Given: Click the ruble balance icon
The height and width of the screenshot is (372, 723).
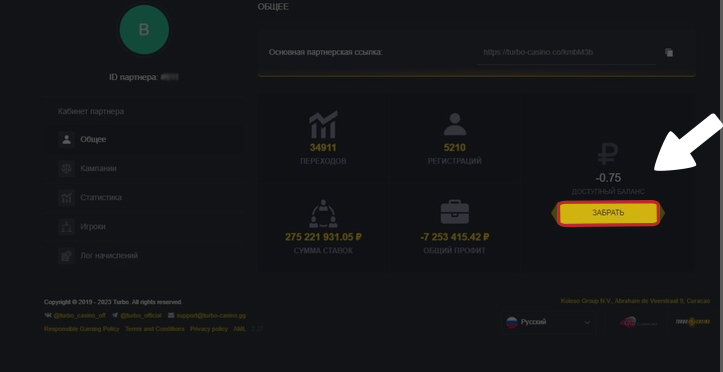Looking at the screenshot, I should click(608, 154).
